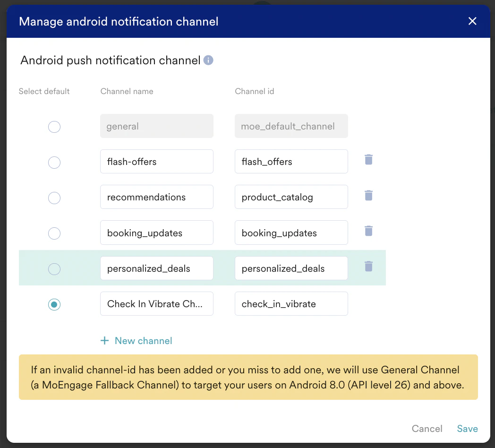The image size is (495, 448).
Task: Cancel the channel changes
Action: pos(427,429)
